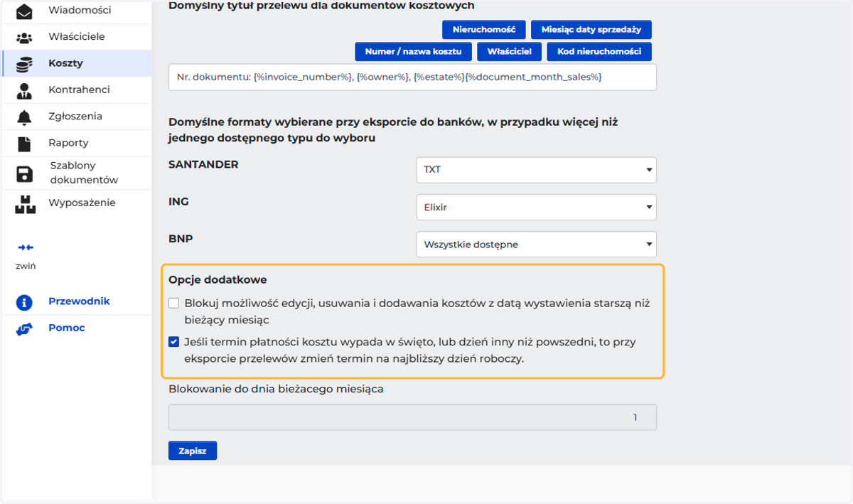Viewport: 853px width, 504px height.
Task: Click the Wiadomości envelope icon
Action: click(x=24, y=11)
